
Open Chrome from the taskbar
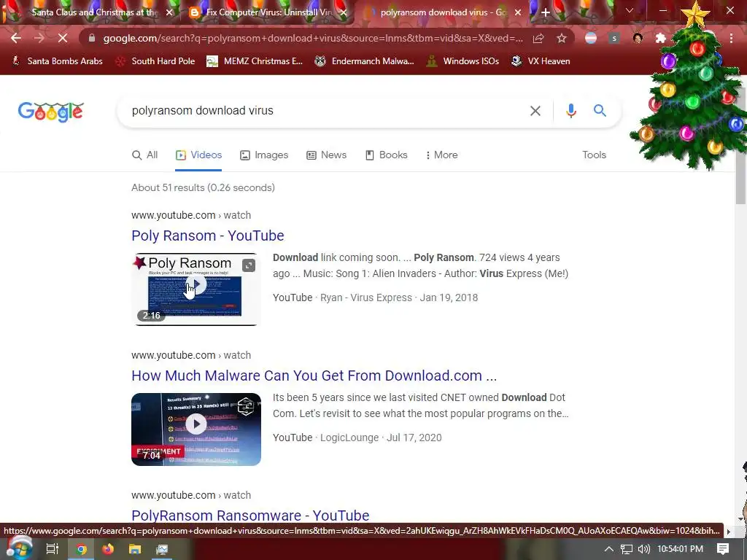pyautogui.click(x=81, y=549)
